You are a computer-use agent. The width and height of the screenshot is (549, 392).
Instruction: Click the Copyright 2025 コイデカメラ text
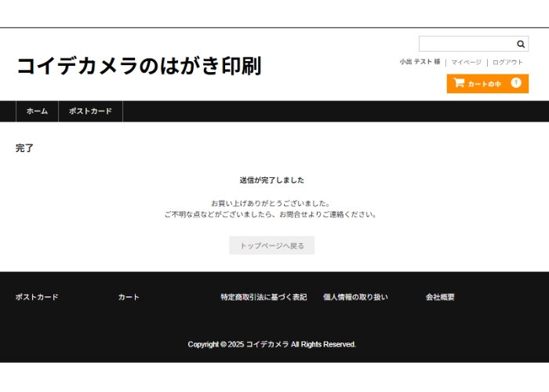tap(271, 344)
